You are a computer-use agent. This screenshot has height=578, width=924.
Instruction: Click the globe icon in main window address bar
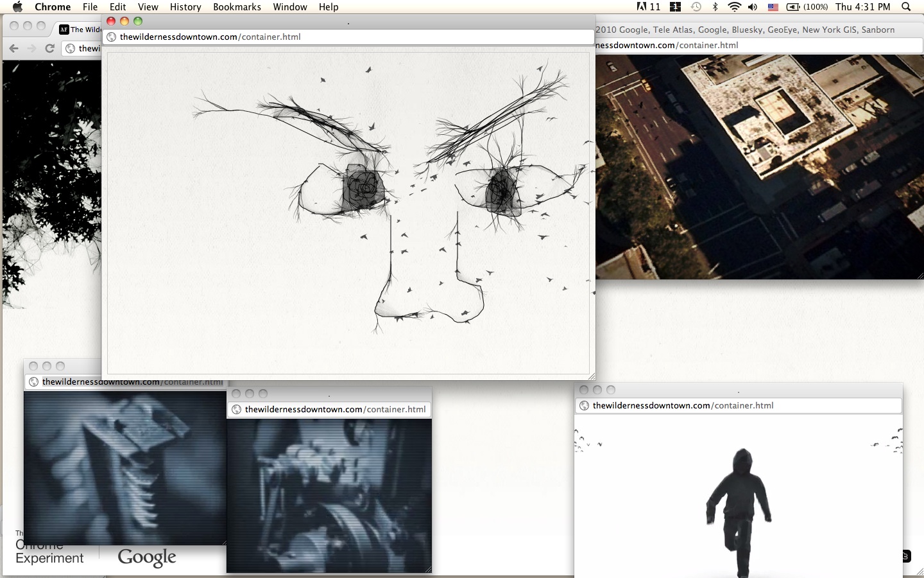tap(71, 48)
